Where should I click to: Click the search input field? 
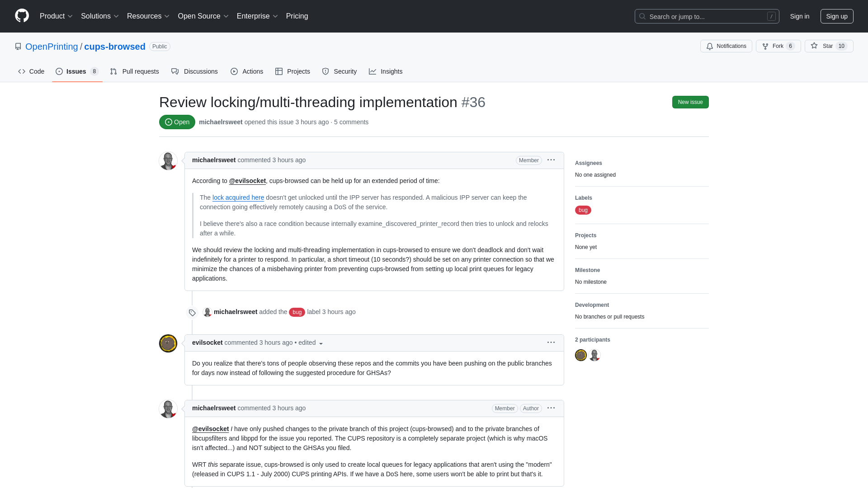[707, 16]
